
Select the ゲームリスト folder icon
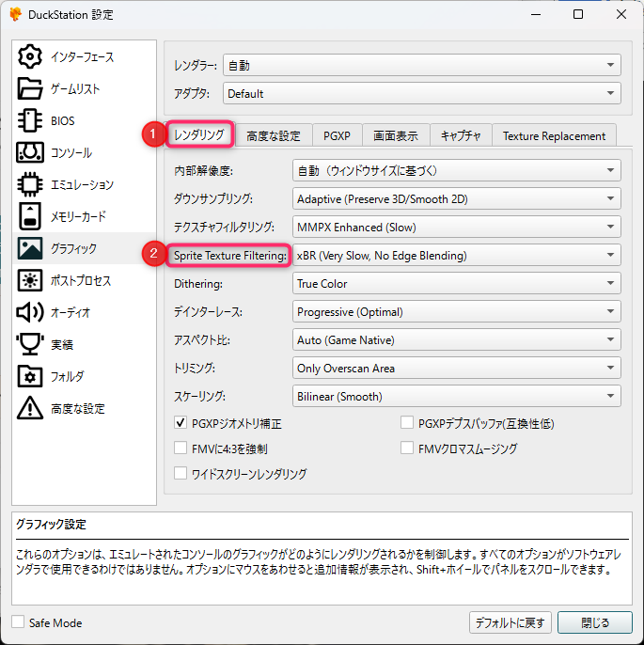pos(31,88)
